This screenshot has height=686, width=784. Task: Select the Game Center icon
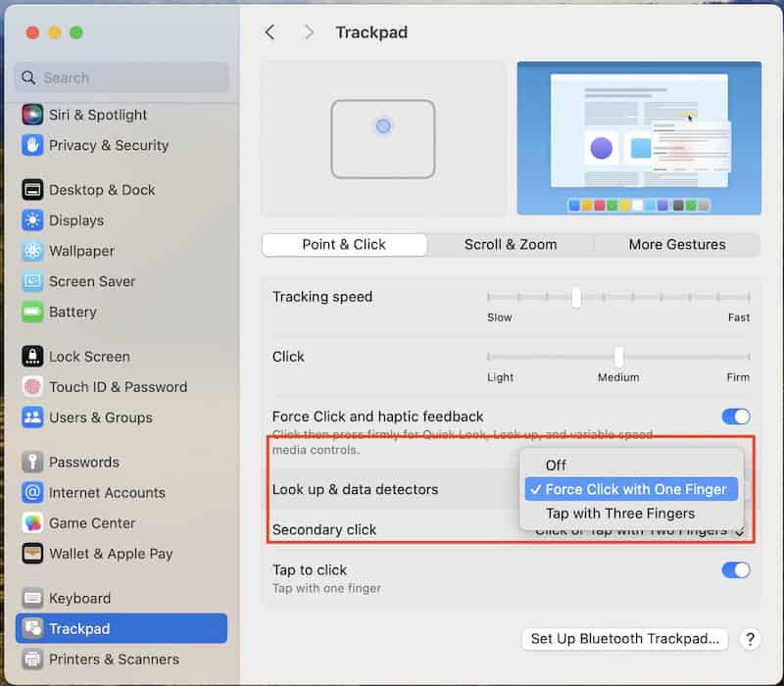tap(32, 523)
